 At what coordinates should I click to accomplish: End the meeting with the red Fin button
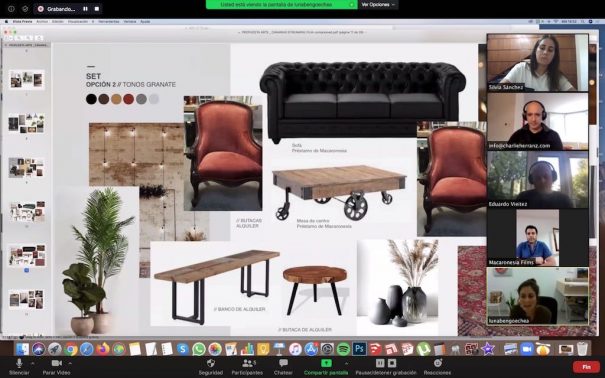[x=586, y=367]
